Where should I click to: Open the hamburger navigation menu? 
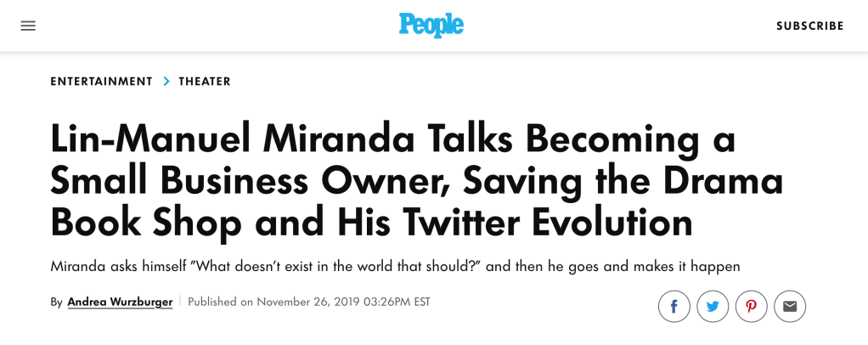point(28,25)
